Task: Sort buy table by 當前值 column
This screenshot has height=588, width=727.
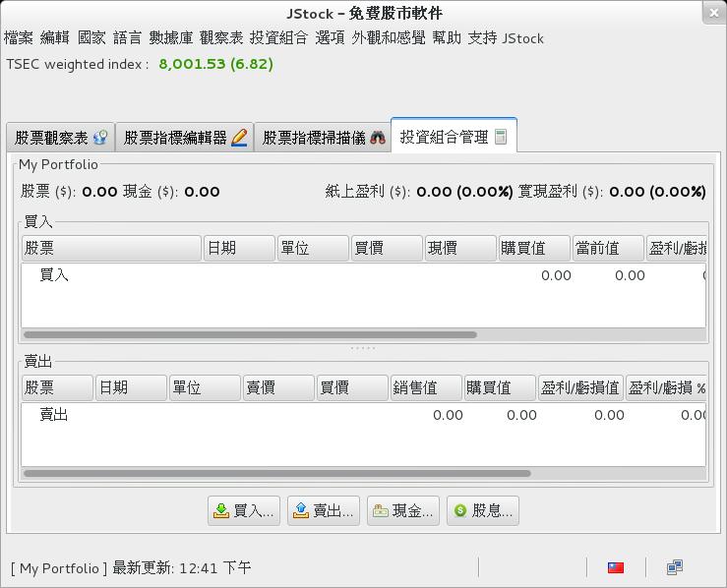Action: pyautogui.click(x=608, y=248)
